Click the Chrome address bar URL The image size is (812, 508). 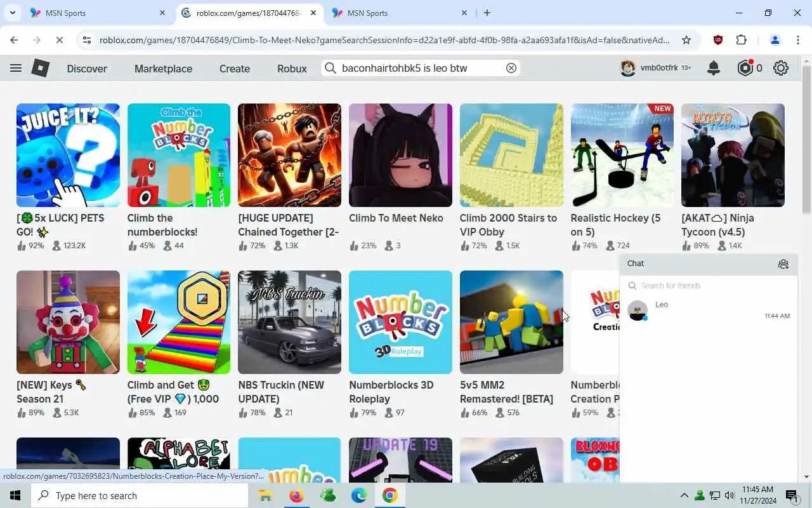pos(384,40)
